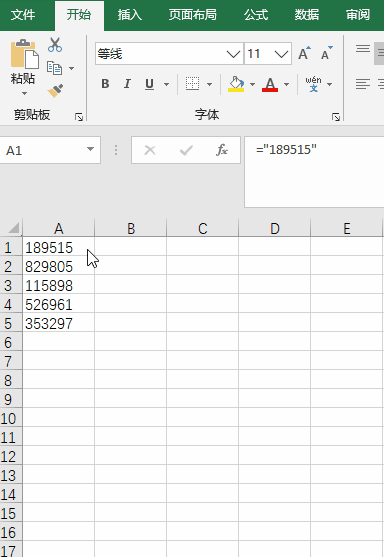Select column C header
The width and height of the screenshot is (384, 557).
(x=202, y=228)
